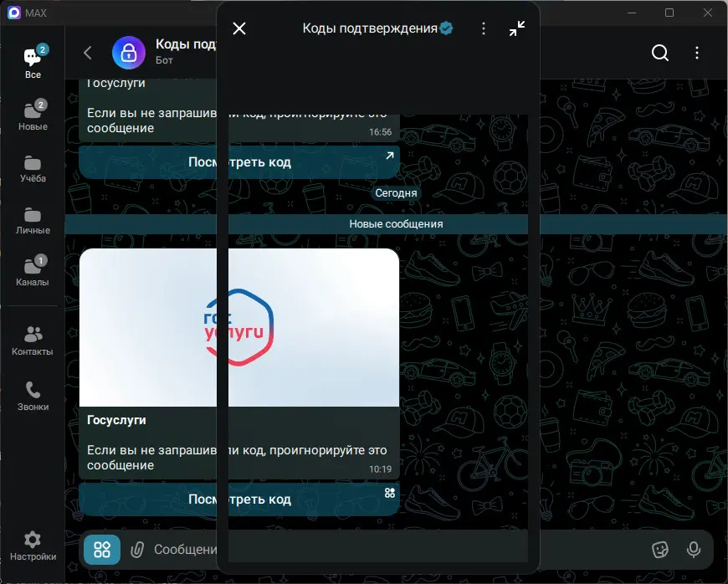The image size is (728, 584).
Task: Open the Учёба folder
Action: pos(33,168)
